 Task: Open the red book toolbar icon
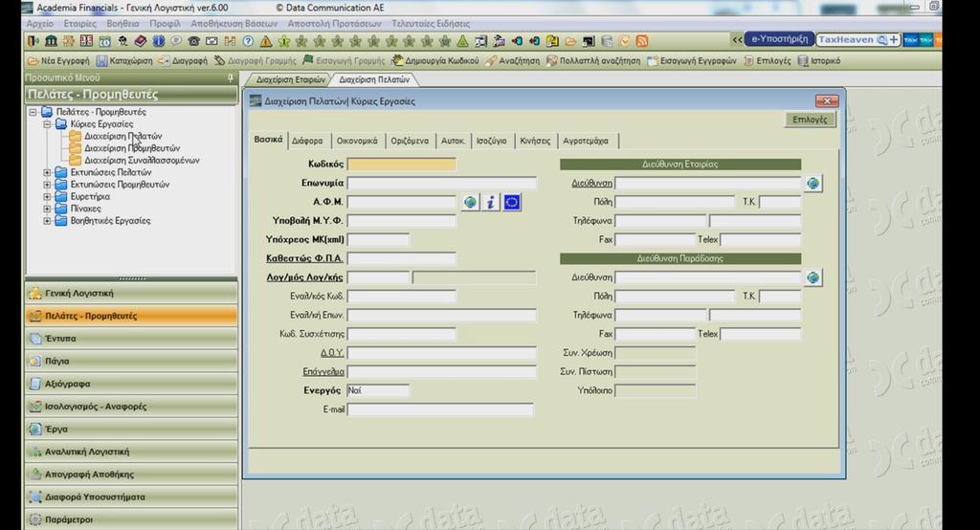pyautogui.click(x=141, y=41)
